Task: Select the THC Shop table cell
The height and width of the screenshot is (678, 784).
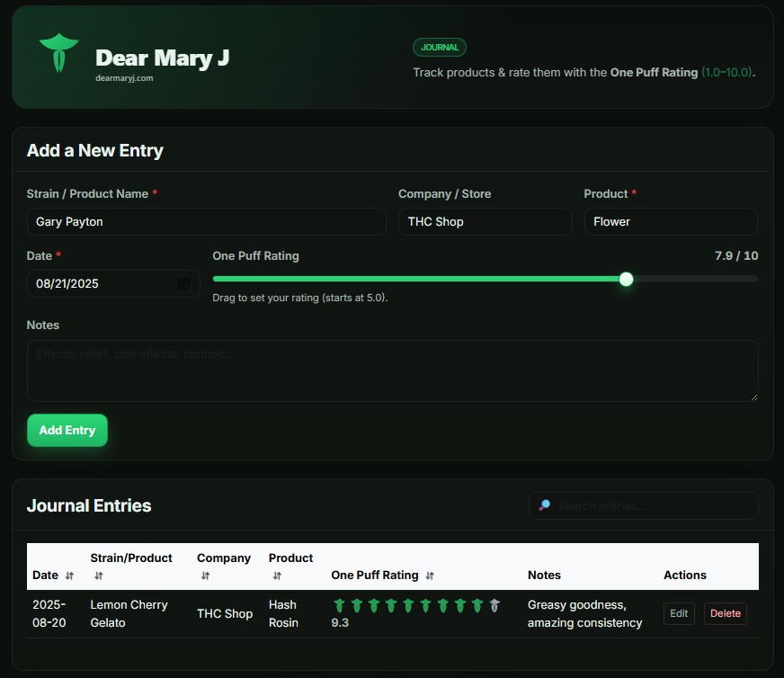Action: 225,613
